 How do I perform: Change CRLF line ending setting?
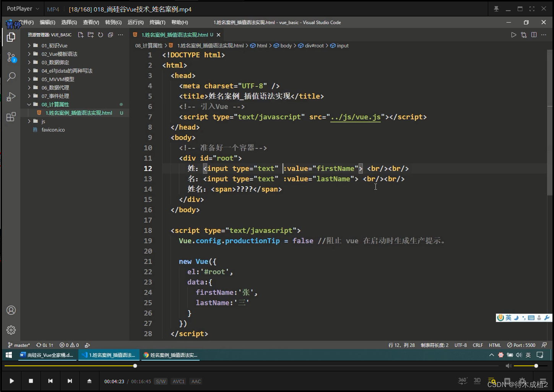click(x=478, y=345)
